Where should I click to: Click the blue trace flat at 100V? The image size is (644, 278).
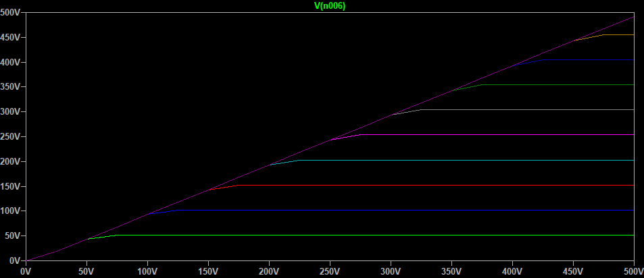[405, 211]
